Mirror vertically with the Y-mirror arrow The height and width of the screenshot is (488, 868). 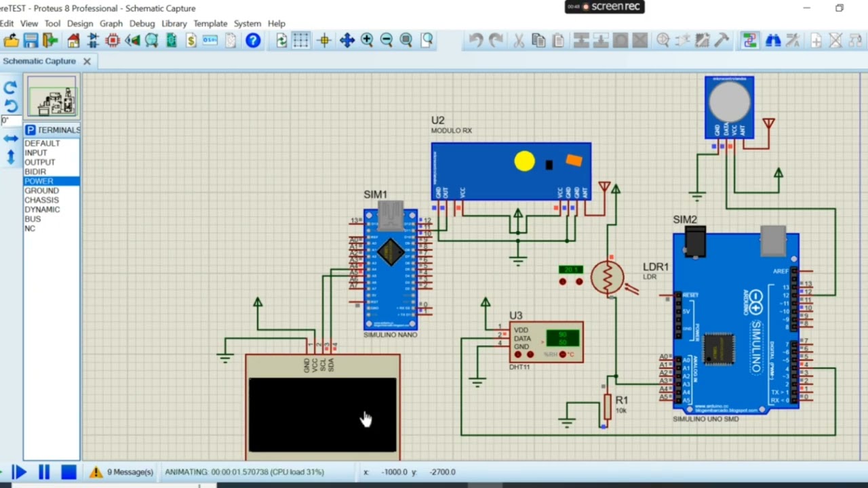click(10, 157)
